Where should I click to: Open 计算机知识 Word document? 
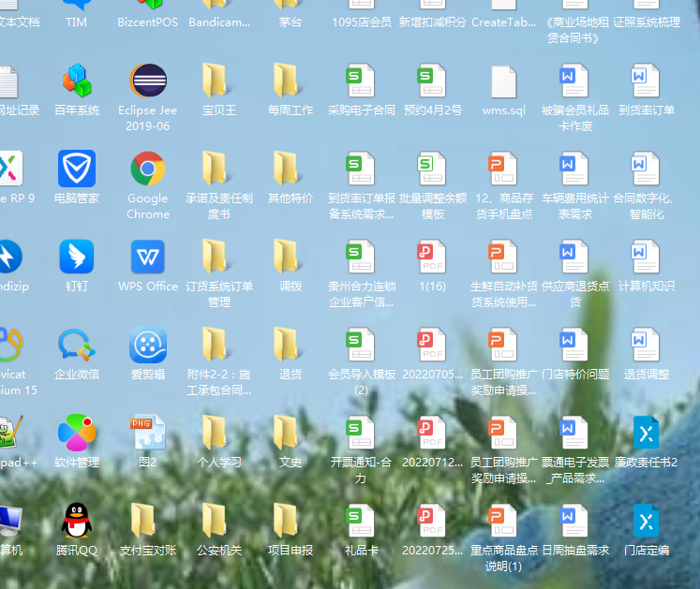(646, 258)
